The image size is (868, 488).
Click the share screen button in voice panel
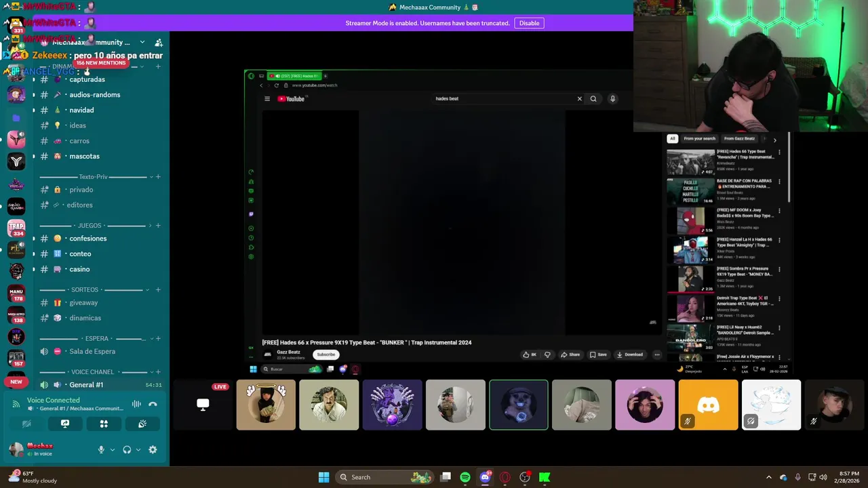click(x=65, y=424)
